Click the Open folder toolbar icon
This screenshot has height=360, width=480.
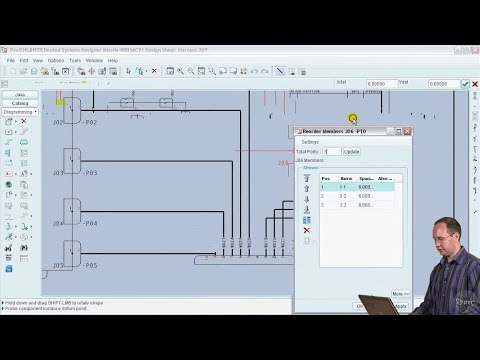tap(23, 71)
